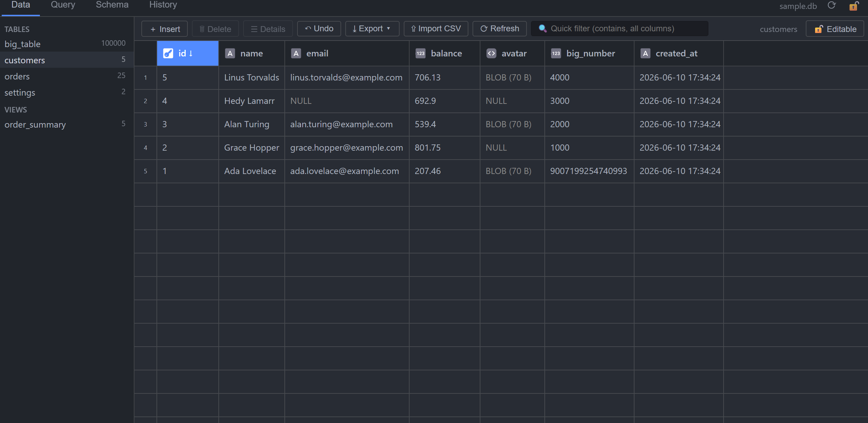Click created_at cell in Alan Turing row

click(679, 124)
